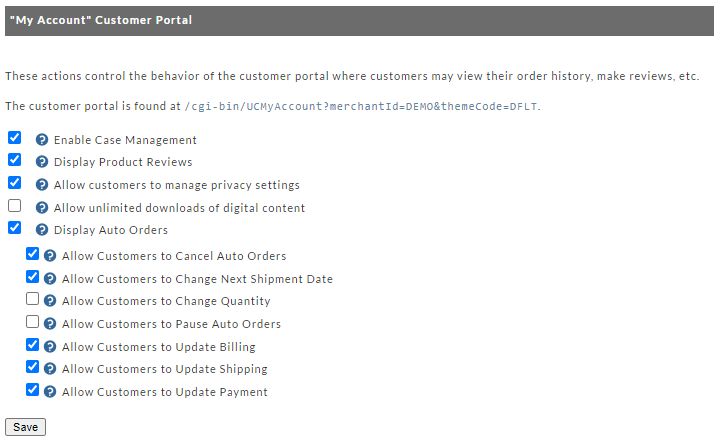Click help icon beside Display Auto Orders

[42, 230]
